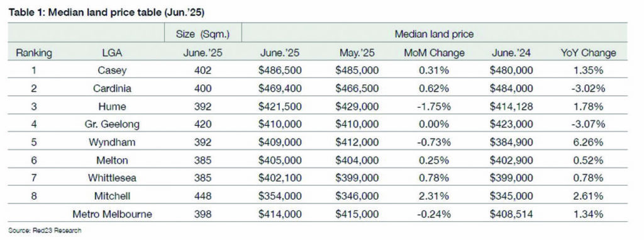Image resolution: width=644 pixels, height=240 pixels.
Task: Click the Size (Sqm.) header cell
Action: [203, 35]
